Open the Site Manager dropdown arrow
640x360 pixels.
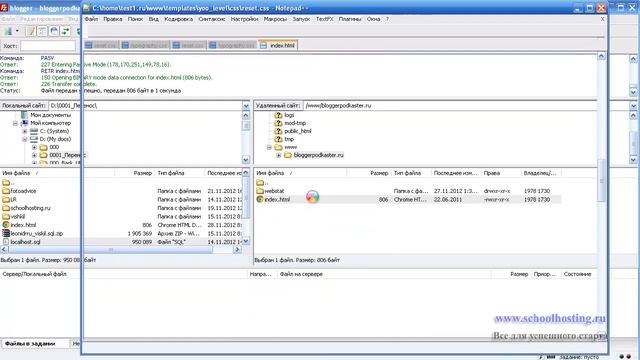point(17,31)
